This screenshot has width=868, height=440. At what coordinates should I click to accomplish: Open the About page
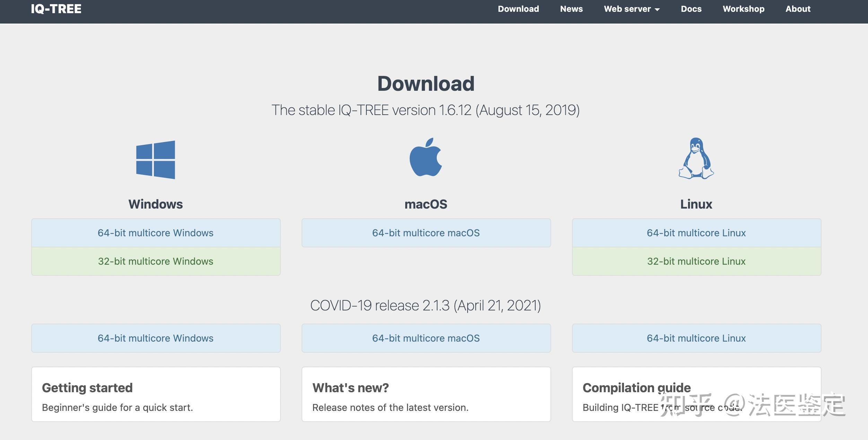798,9
